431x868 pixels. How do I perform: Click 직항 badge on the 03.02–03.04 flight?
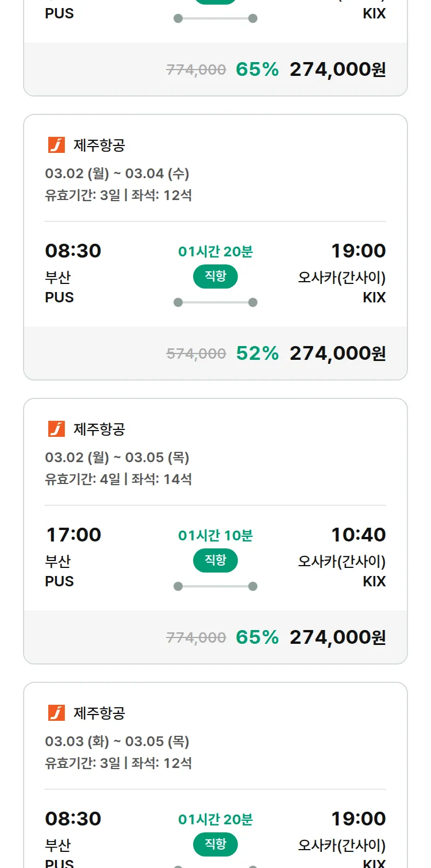tap(215, 276)
